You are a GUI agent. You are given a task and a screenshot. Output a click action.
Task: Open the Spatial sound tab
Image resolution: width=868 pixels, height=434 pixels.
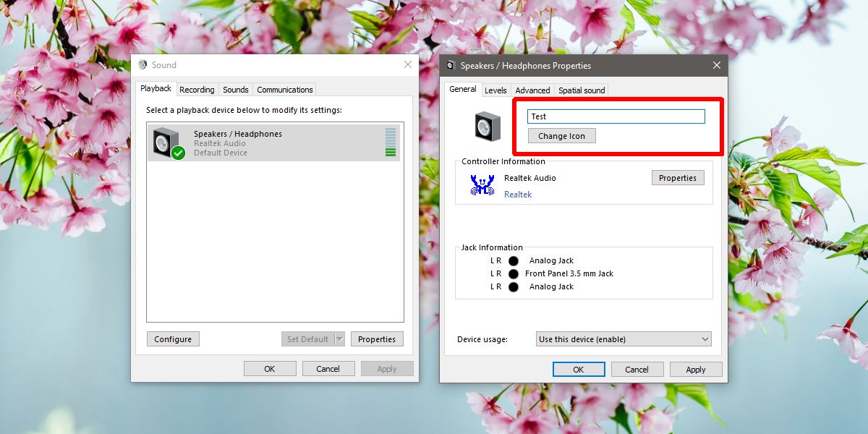(582, 90)
